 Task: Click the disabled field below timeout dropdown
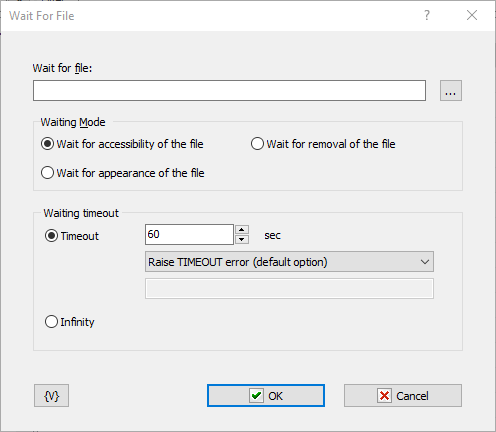tap(289, 289)
